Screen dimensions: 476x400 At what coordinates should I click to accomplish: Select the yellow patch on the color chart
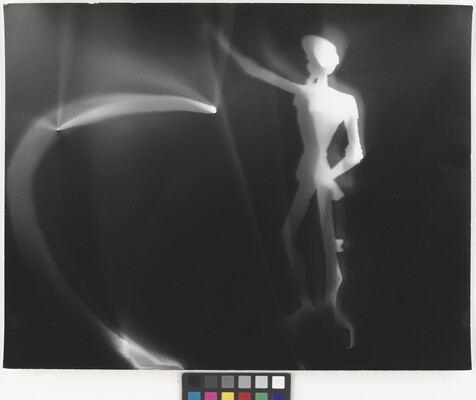point(228,396)
